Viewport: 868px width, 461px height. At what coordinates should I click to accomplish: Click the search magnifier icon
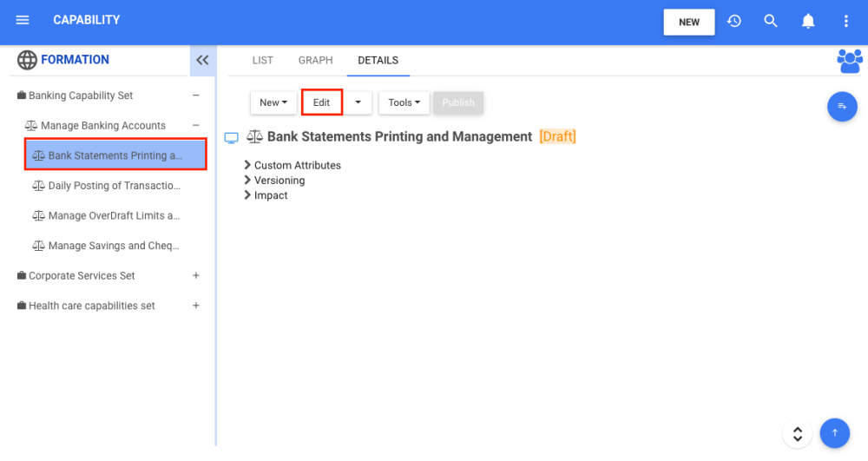tap(771, 21)
